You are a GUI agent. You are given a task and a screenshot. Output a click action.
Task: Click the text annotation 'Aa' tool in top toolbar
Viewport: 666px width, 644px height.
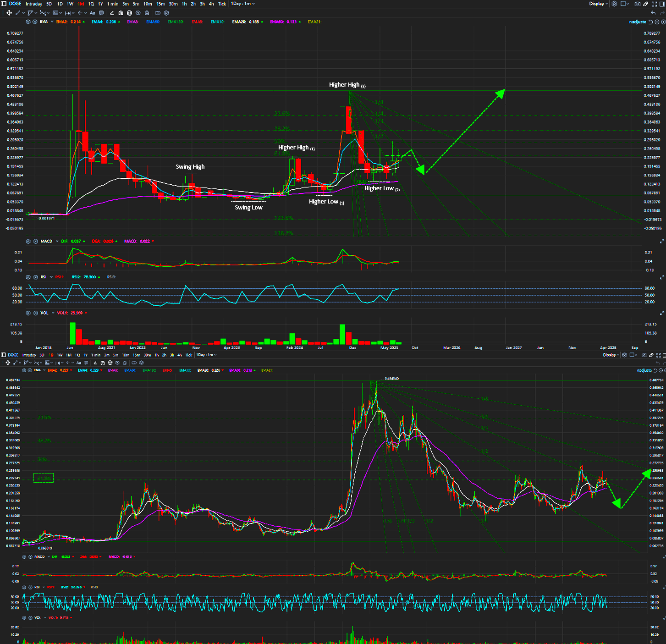(93, 13)
